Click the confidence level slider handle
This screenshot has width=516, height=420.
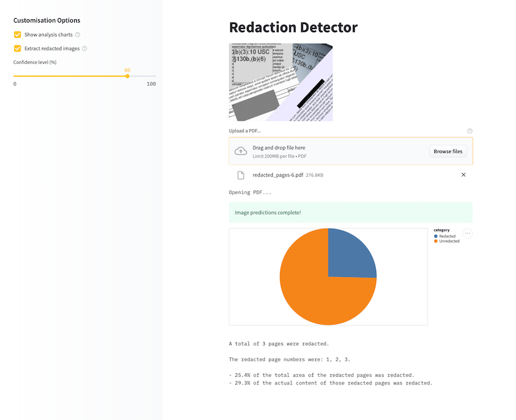coord(127,76)
